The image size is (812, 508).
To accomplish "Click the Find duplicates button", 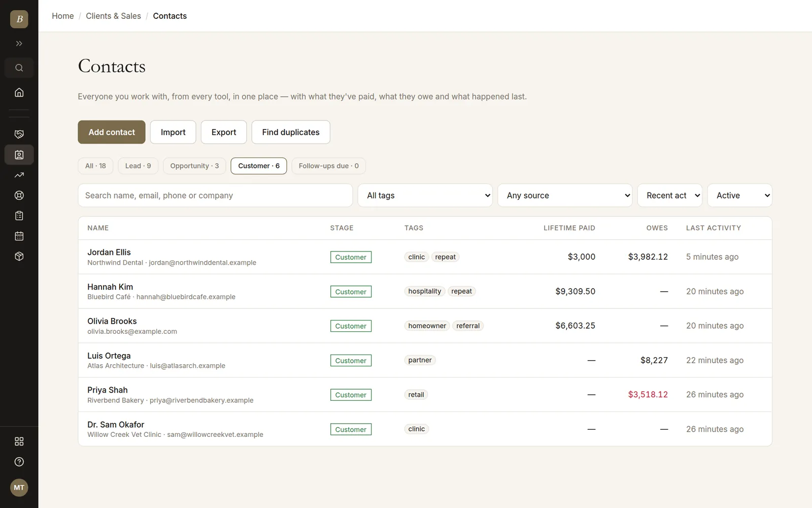I will (x=291, y=132).
